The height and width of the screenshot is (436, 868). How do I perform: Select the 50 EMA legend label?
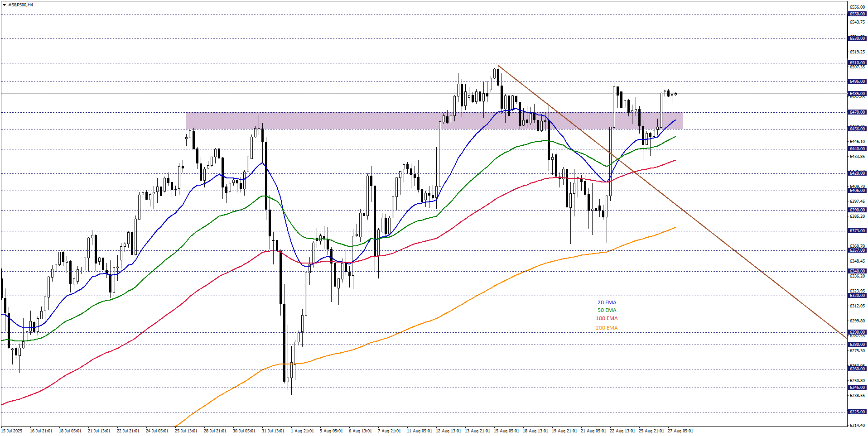coord(607,311)
